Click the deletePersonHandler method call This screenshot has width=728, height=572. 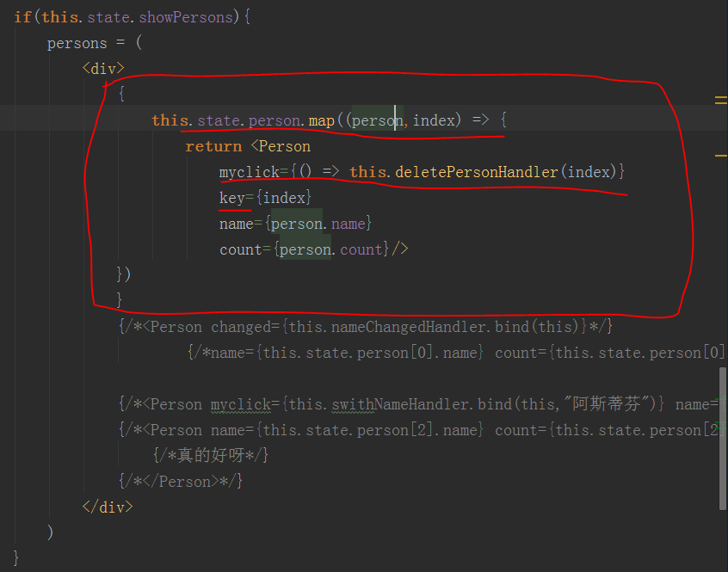click(478, 172)
